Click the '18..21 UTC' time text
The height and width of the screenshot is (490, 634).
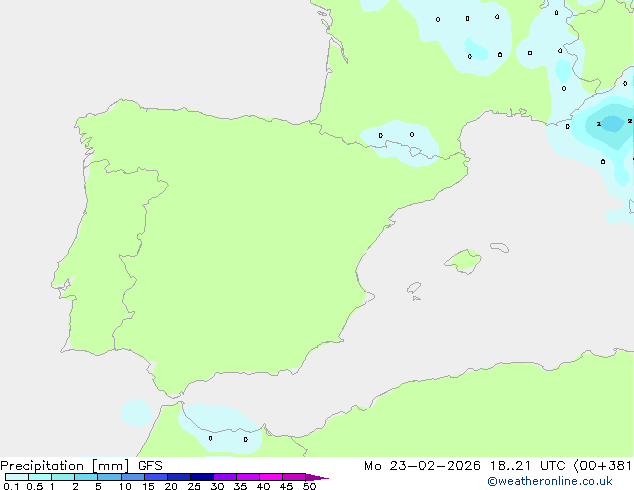click(x=528, y=466)
